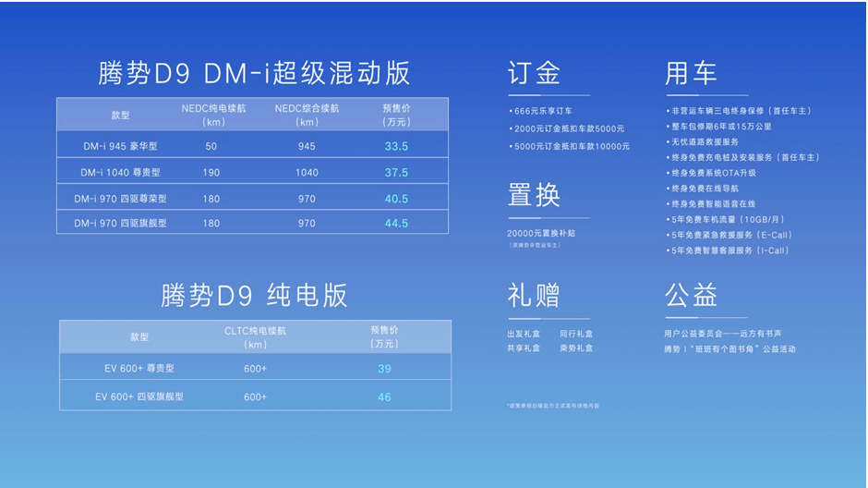Click the gift item "同行礼盒"
Screen dimensions: 868x488
click(575, 334)
